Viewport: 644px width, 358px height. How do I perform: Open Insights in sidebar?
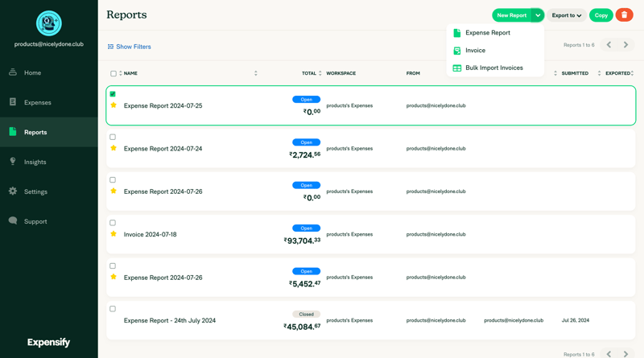[x=49, y=162]
